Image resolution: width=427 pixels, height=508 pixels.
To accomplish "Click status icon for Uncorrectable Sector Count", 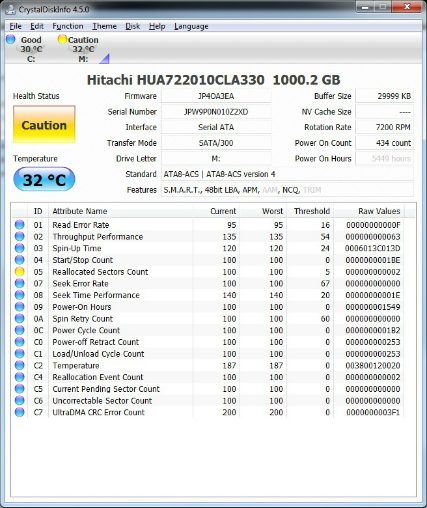I will pos(20,400).
